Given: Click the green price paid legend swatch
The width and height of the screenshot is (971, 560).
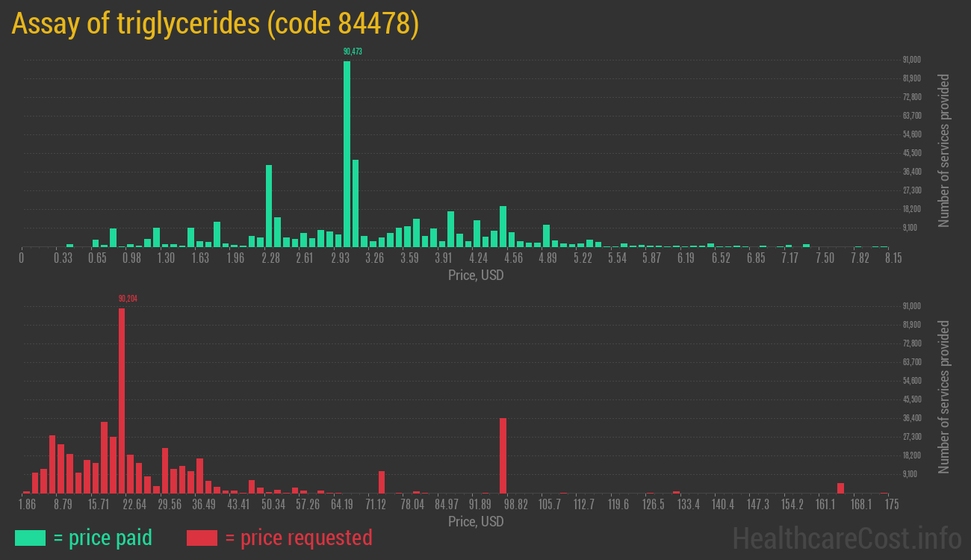Looking at the screenshot, I should point(30,538).
